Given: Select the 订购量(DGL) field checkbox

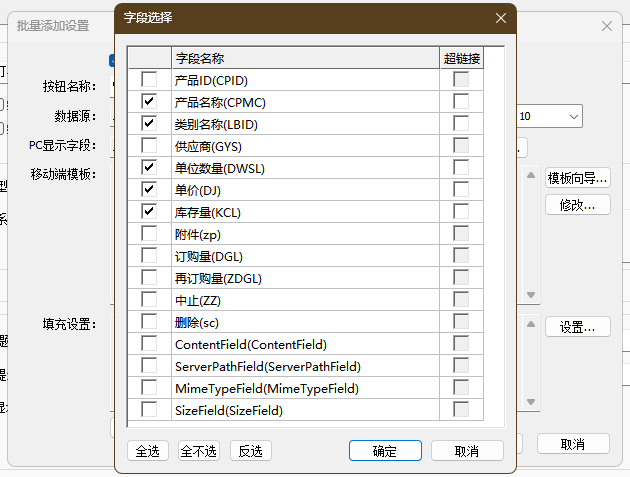Looking at the screenshot, I should [x=149, y=255].
